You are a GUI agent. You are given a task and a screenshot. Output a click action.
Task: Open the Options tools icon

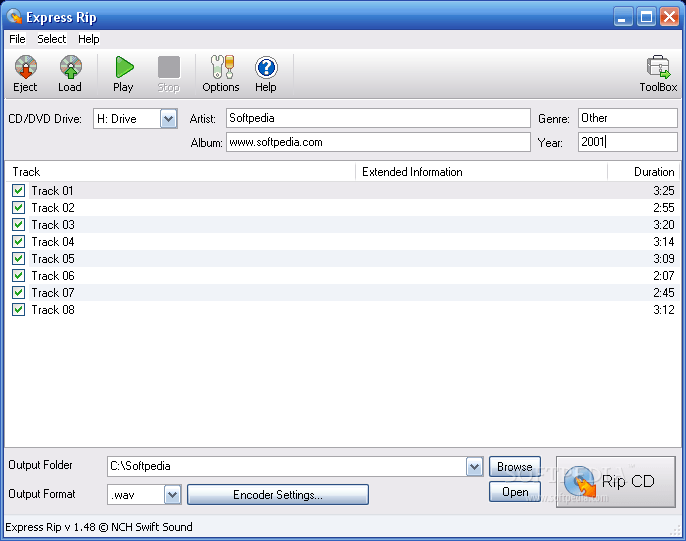[222, 67]
